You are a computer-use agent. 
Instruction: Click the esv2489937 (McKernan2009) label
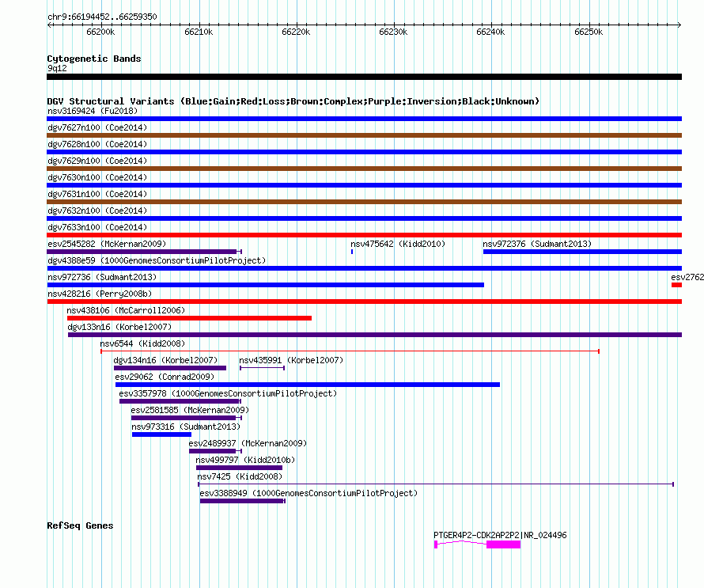point(248,443)
